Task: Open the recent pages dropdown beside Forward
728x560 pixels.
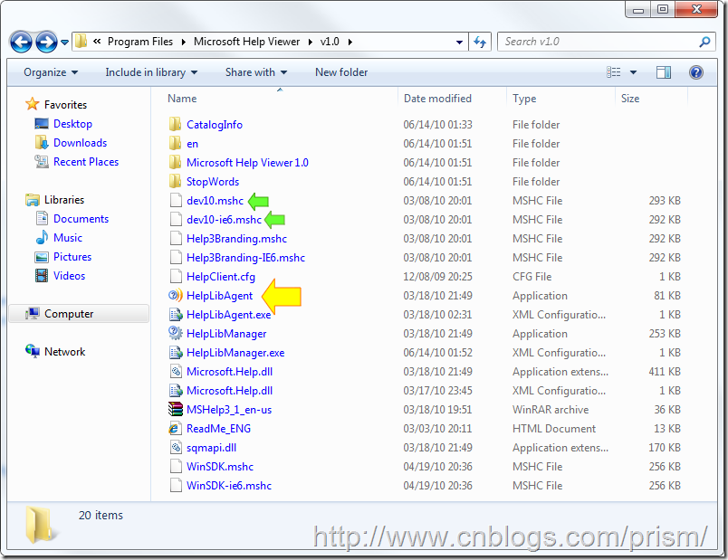Action: click(64, 43)
